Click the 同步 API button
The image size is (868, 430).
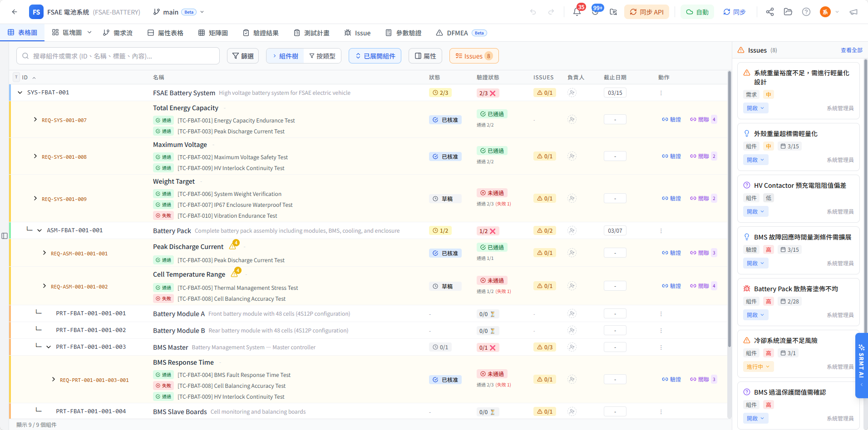tap(646, 12)
